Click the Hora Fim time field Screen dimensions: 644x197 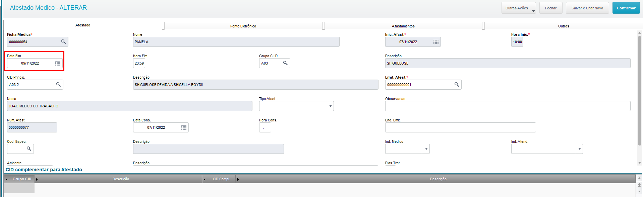[x=139, y=63]
